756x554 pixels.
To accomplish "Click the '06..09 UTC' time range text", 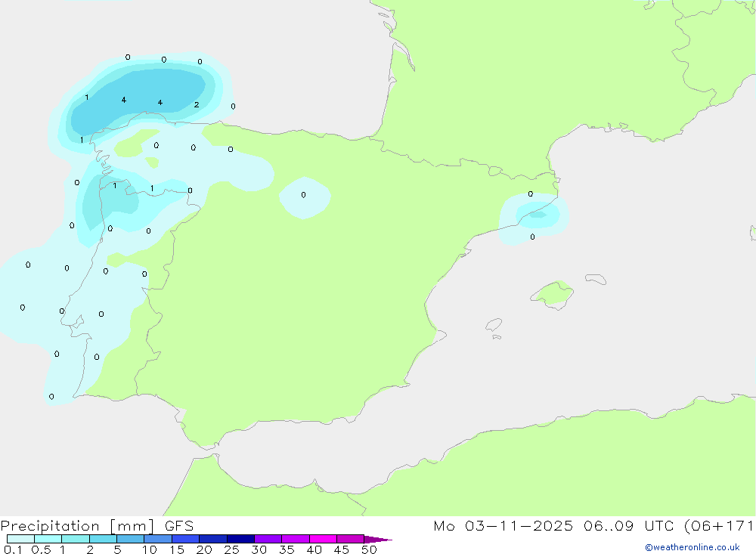I will tap(627, 525).
